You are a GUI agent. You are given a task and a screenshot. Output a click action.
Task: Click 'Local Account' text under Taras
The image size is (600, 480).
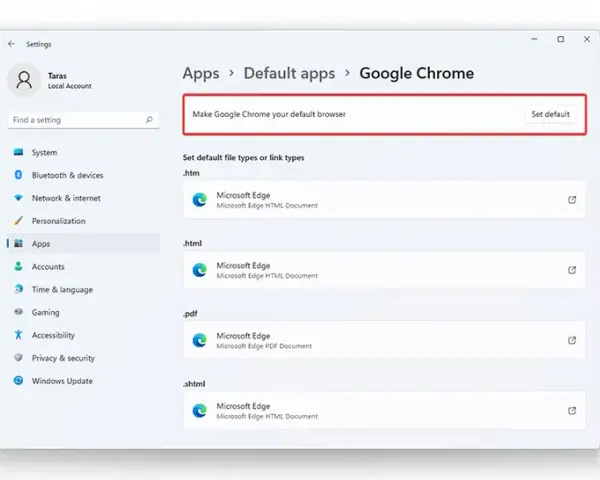coord(70,86)
